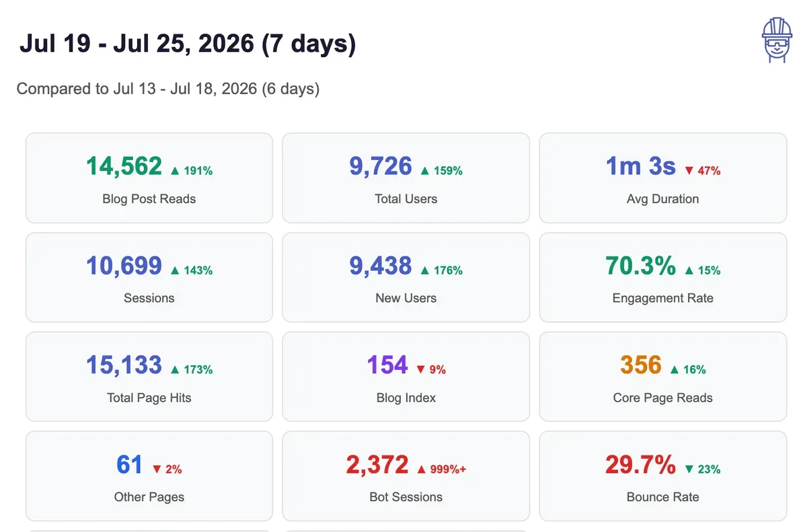Select the "Blog Index" label
Image resolution: width=807 pixels, height=532 pixels.
[x=406, y=397]
